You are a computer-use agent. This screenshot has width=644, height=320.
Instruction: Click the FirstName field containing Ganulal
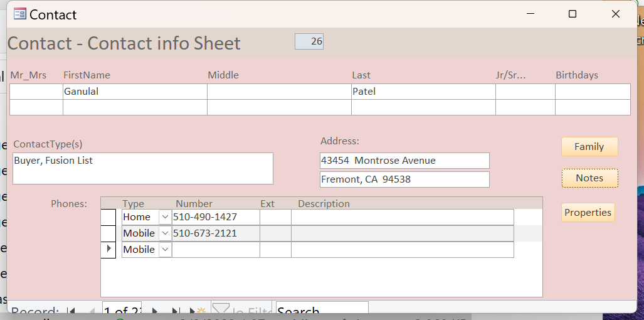[x=134, y=92]
